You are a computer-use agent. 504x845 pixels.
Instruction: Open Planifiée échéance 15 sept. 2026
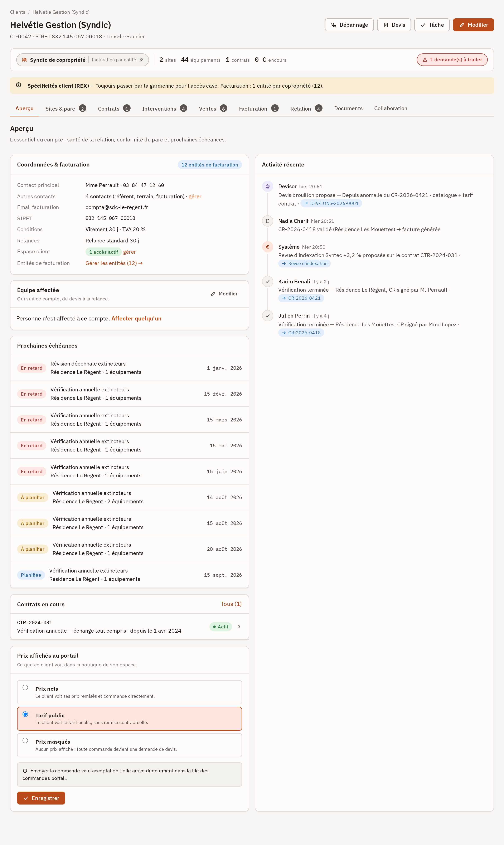129,575
